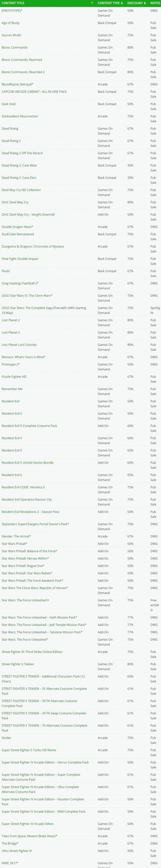Image resolution: width=161 pixels, height=868 pixels.
Task: Click the Notes column header
Action: point(155,3)
